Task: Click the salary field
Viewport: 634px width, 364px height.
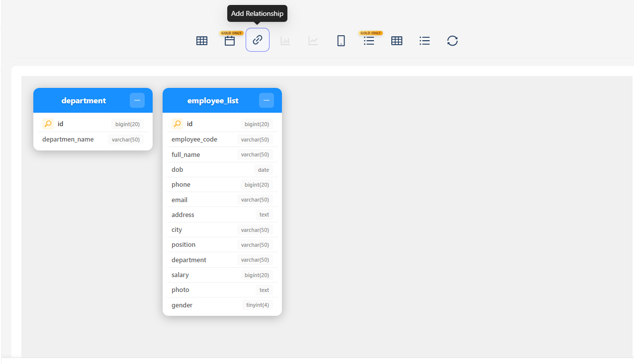Action: (222, 275)
